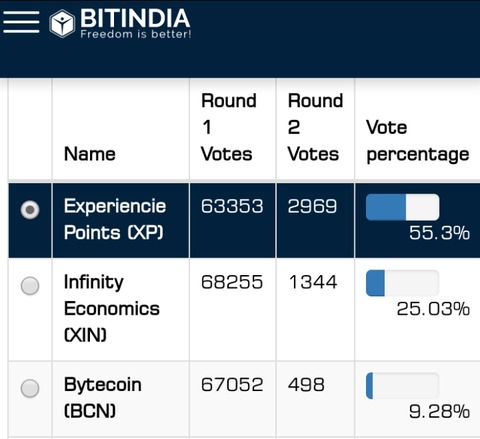Click the Name column header
The width and height of the screenshot is (480, 439).
(90, 154)
